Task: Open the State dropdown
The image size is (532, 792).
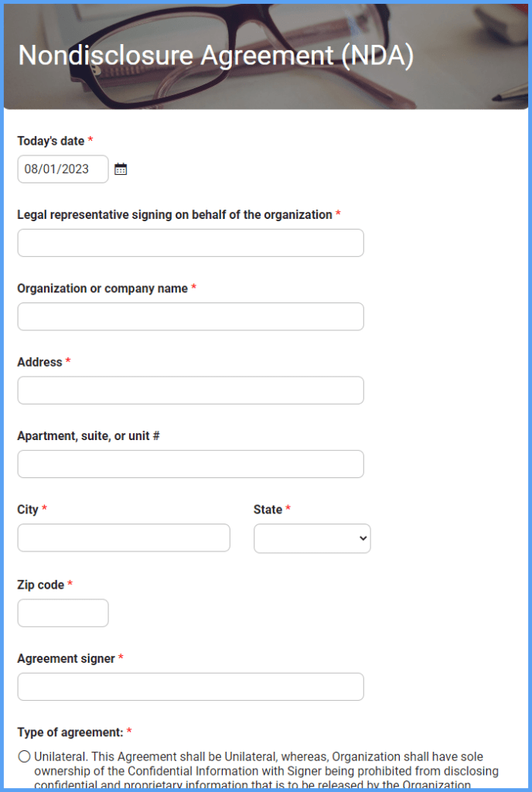Action: (312, 538)
